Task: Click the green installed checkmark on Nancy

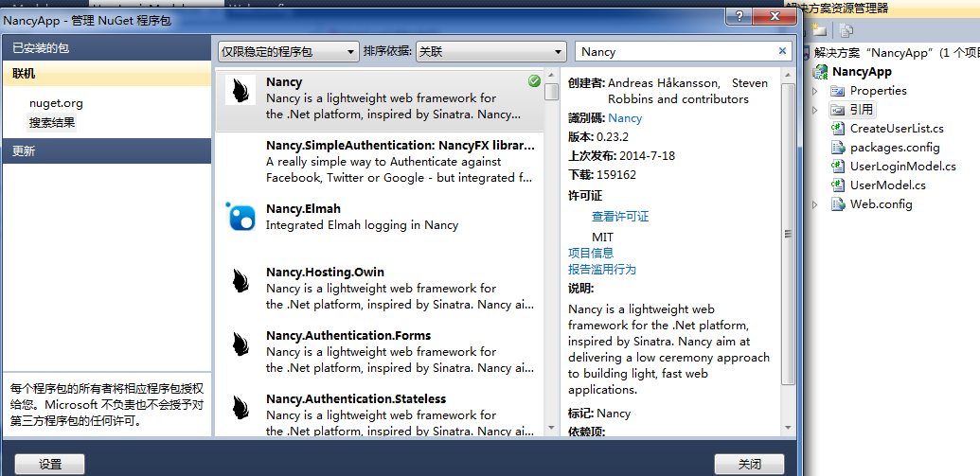Action: pyautogui.click(x=534, y=80)
